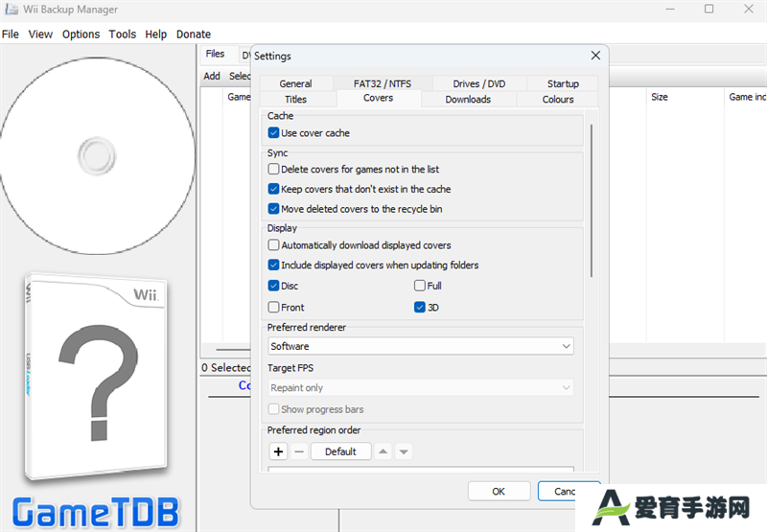Open the View menu
Image resolution: width=767 pixels, height=532 pixels.
click(40, 35)
